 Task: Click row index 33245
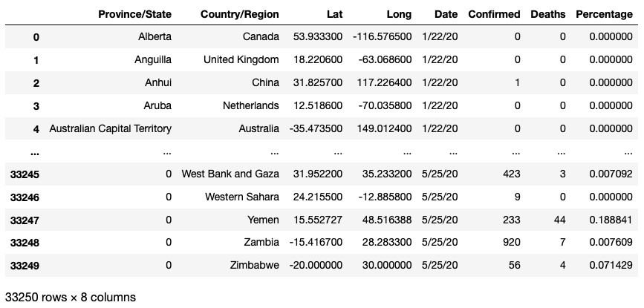[x=25, y=174]
